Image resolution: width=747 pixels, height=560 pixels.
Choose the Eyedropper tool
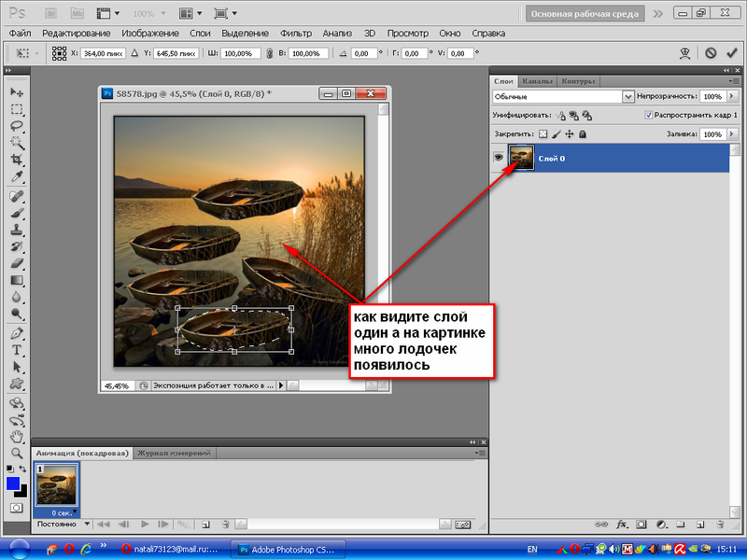[17, 177]
